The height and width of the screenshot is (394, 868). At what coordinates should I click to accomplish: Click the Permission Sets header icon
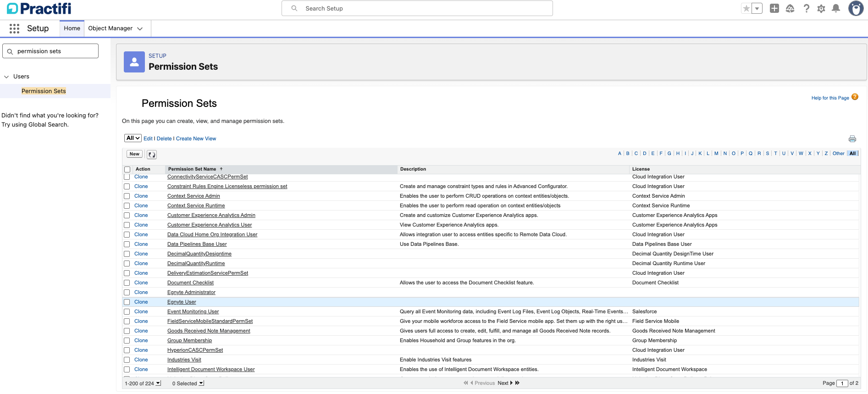tap(134, 62)
